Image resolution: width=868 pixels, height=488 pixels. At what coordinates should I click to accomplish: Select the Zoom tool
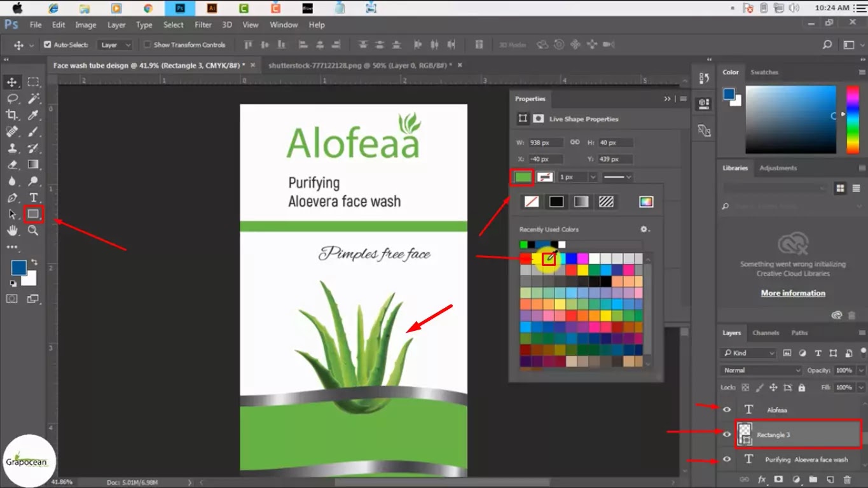tap(33, 231)
